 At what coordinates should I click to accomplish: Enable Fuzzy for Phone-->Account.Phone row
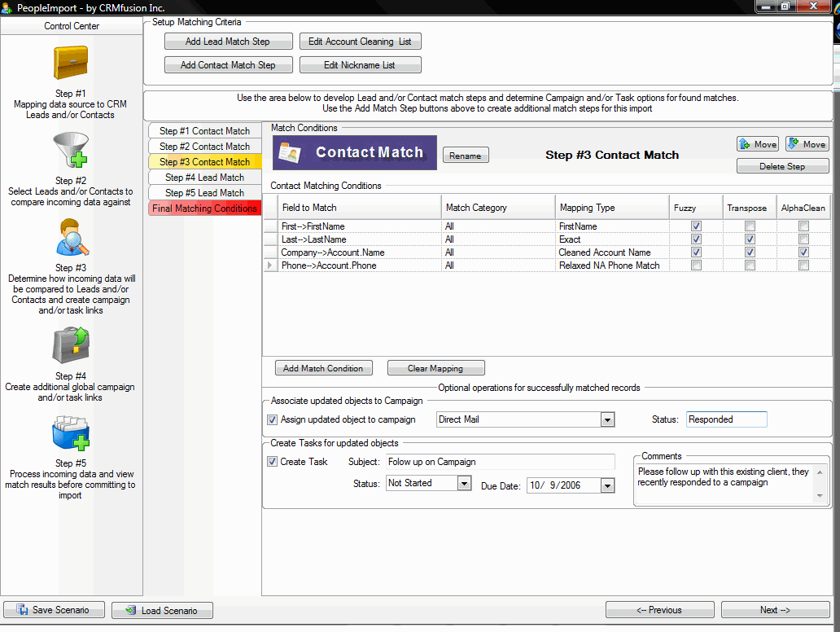(696, 266)
